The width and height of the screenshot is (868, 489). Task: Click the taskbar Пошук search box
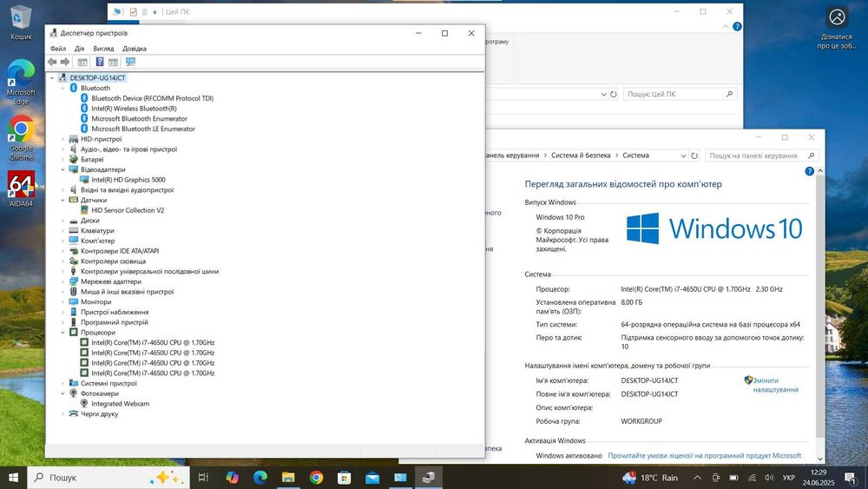[108, 478]
